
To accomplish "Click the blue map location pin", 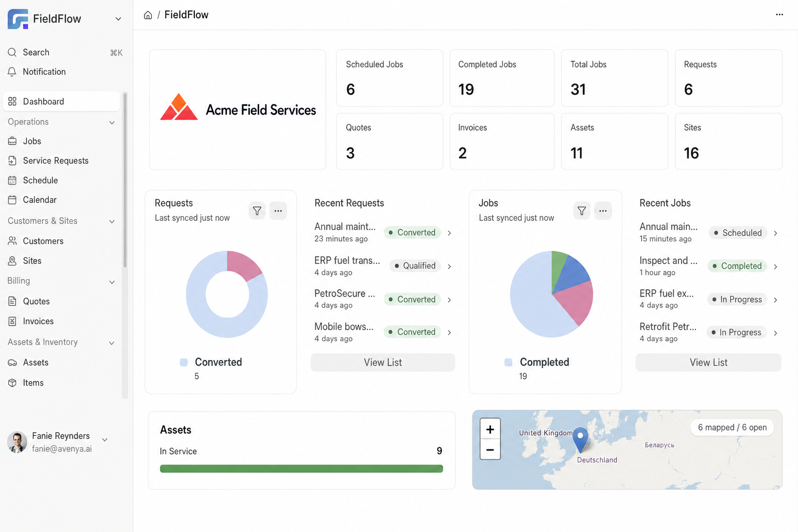I will [580, 440].
